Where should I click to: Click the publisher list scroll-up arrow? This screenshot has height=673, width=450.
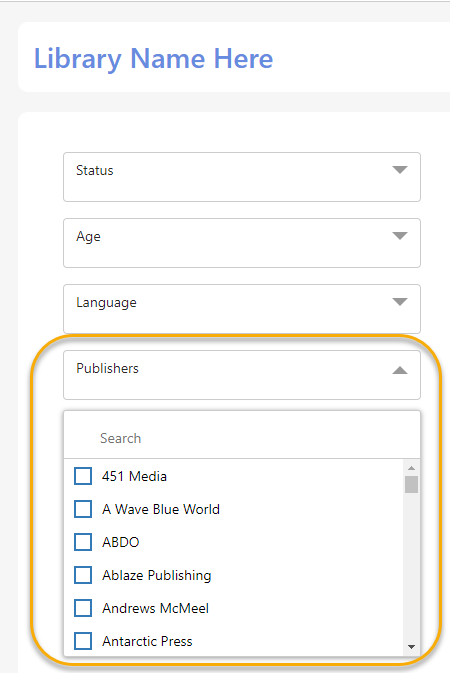[x=411, y=468]
